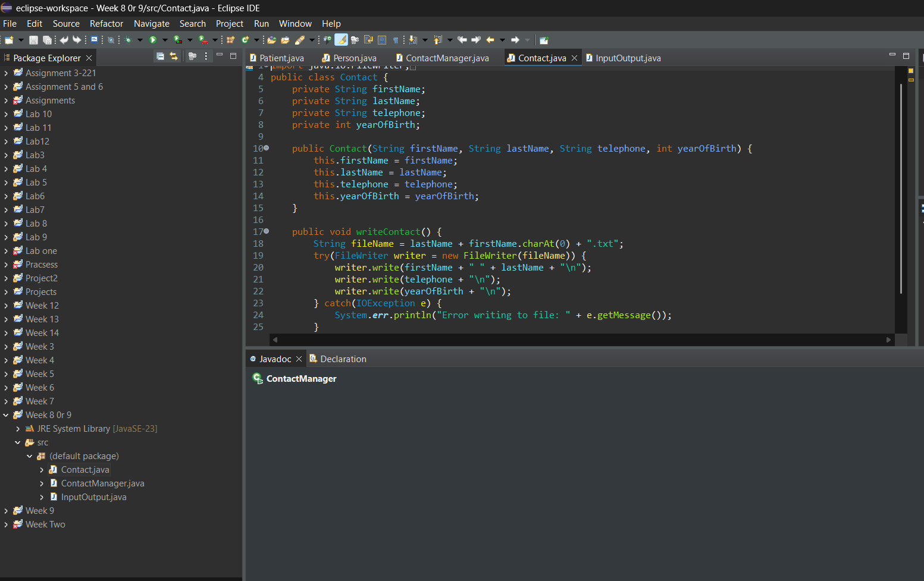Click the Save All toolbar icon
Viewport: 924px width, 581px height.
tap(47, 40)
